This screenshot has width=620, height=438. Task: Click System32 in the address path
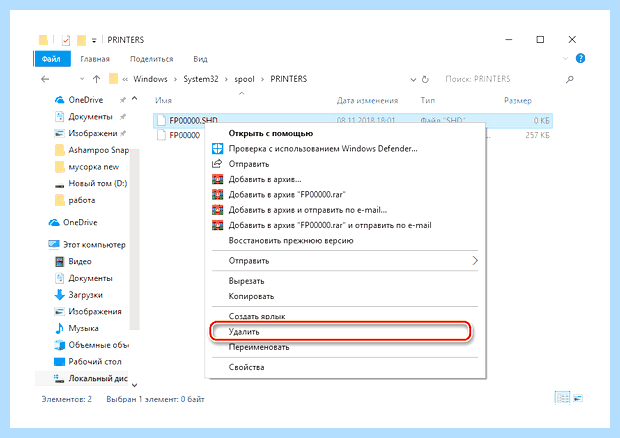200,79
